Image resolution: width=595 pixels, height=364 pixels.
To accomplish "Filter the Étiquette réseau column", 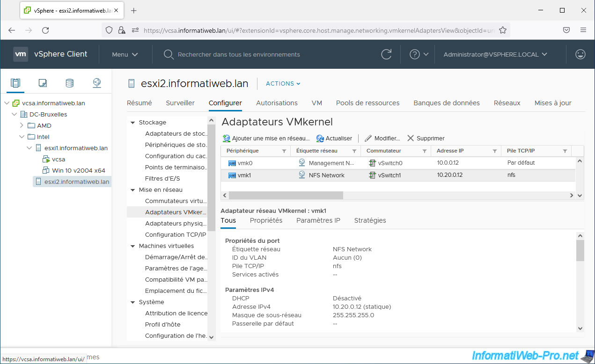I will point(354,151).
